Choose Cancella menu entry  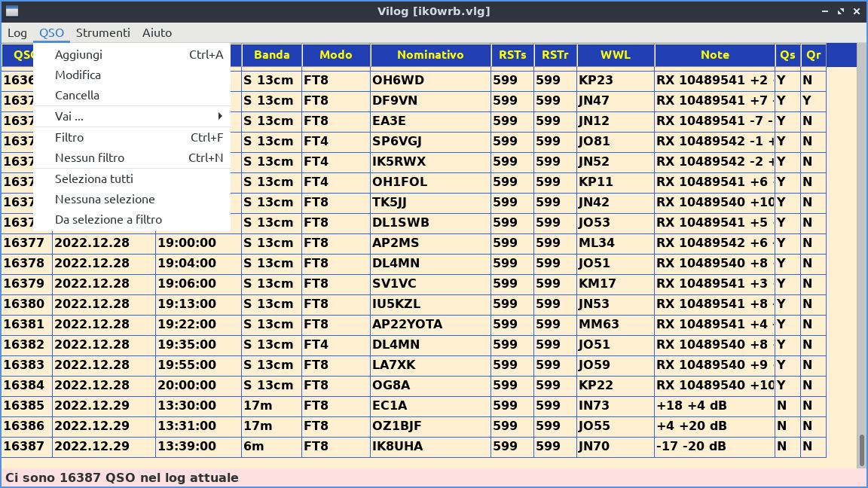tap(132, 95)
